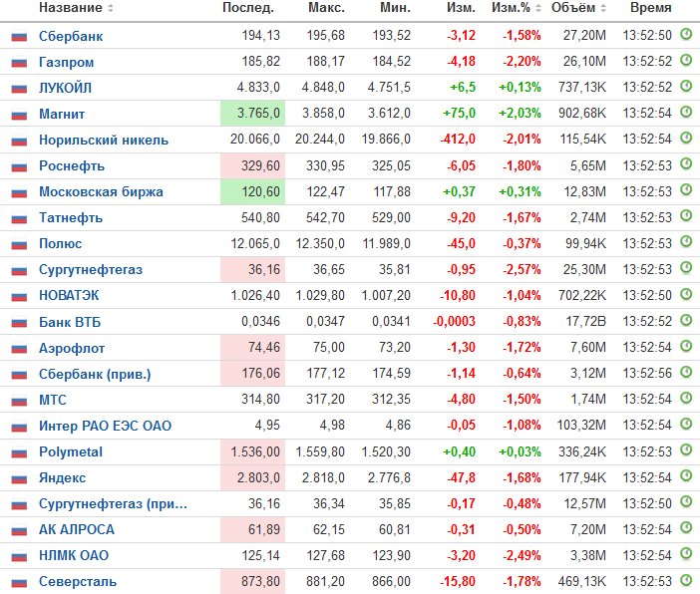Click the Russian flag icon beside Татнефть
Image resolution: width=700 pixels, height=594 pixels.
point(19,218)
